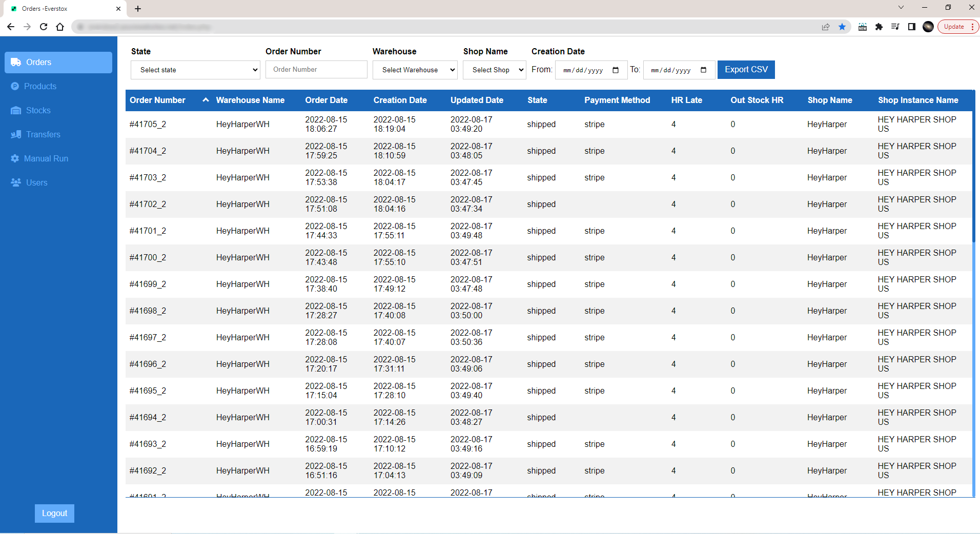
Task: Select order #41701_2 cell
Action: tap(148, 231)
